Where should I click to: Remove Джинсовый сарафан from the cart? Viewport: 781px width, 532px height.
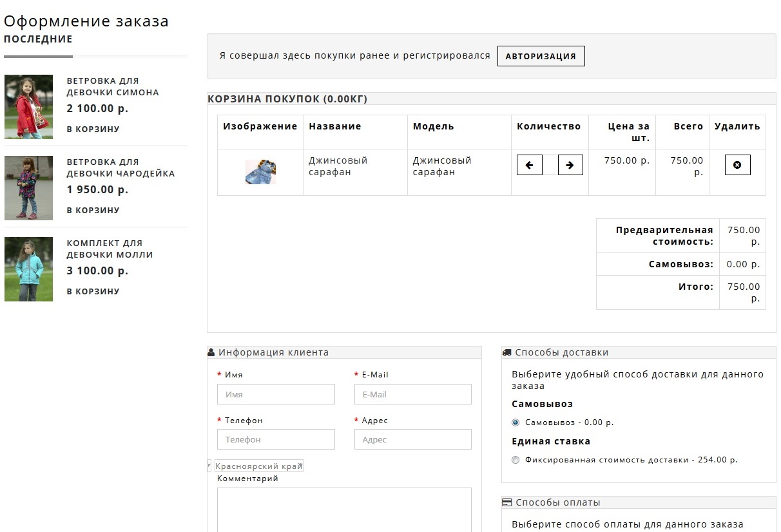tap(737, 165)
